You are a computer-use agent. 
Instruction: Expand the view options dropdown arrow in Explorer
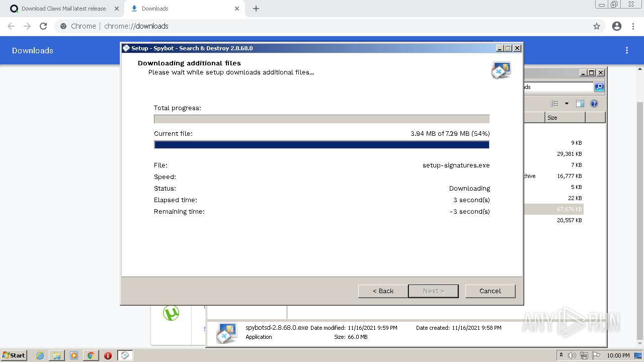click(x=567, y=104)
